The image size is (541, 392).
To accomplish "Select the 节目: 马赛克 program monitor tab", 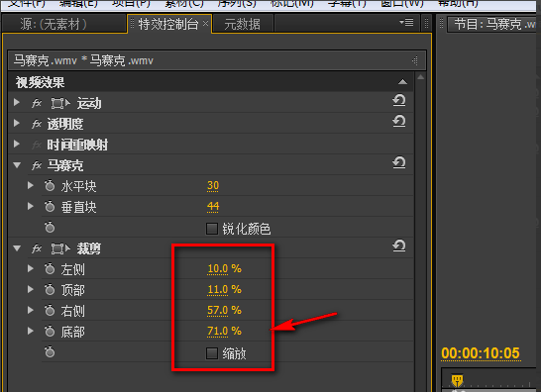I will click(493, 24).
